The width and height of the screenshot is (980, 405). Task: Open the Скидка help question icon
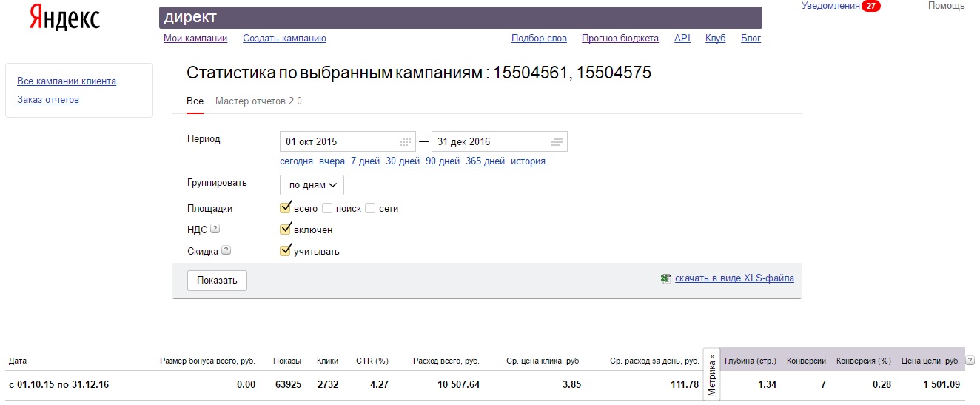click(x=226, y=250)
